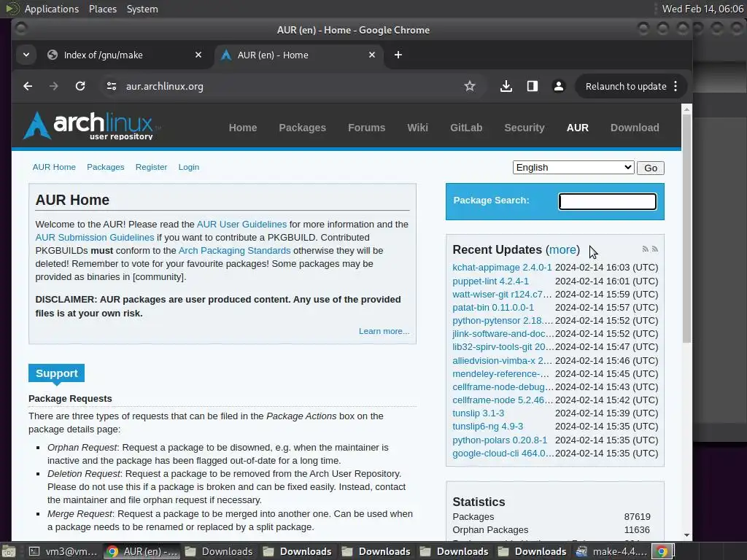Open 'AUR Submission Guidelines' link
This screenshot has height=560, width=747.
point(95,237)
